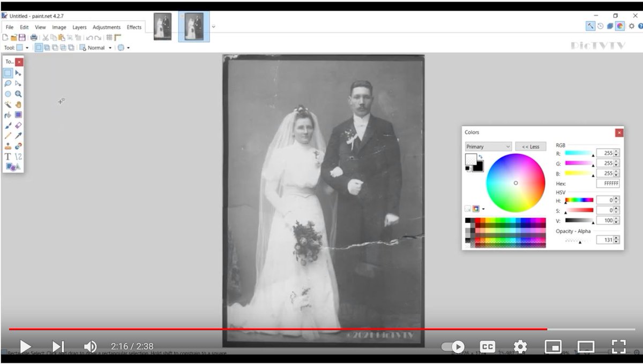643x364 pixels.
Task: Select the Clone Stamp tool
Action: (8, 146)
